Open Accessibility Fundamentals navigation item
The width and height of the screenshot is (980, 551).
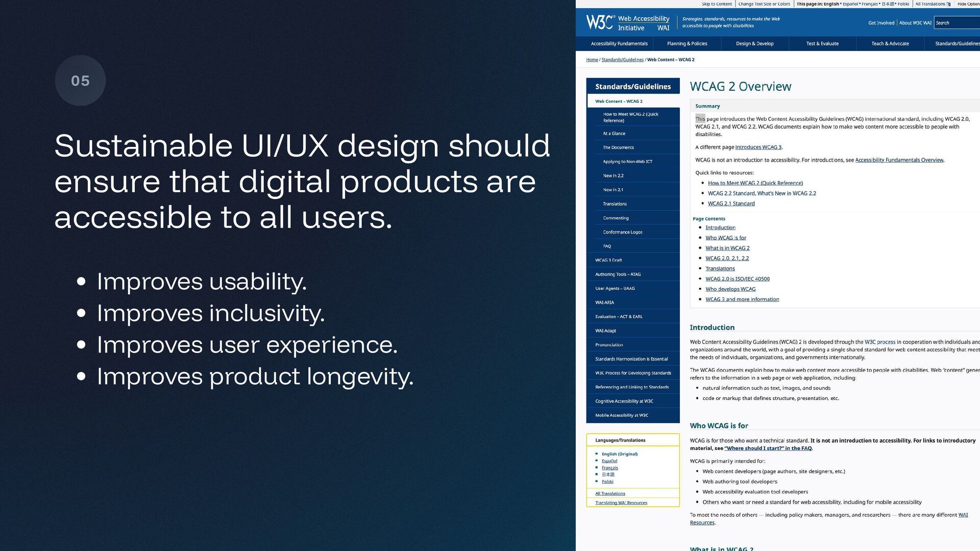[619, 44]
